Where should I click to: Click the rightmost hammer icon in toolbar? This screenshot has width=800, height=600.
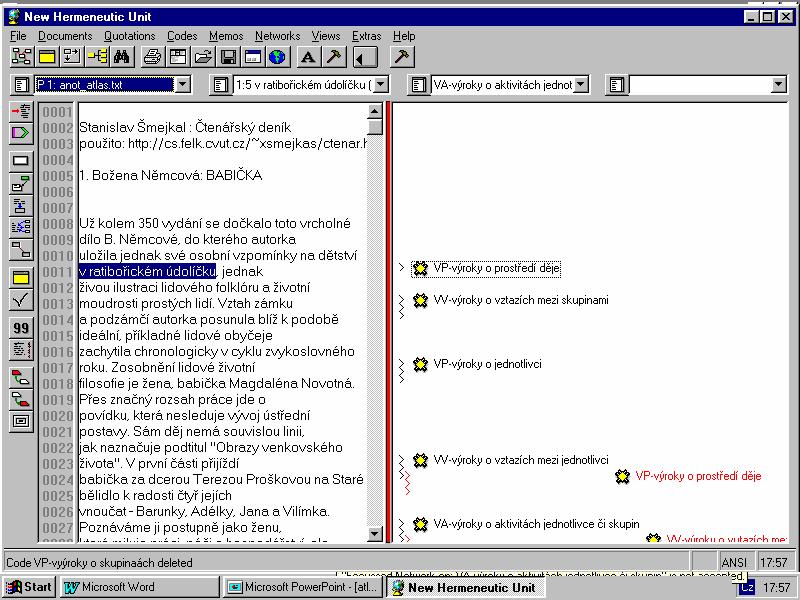402,57
